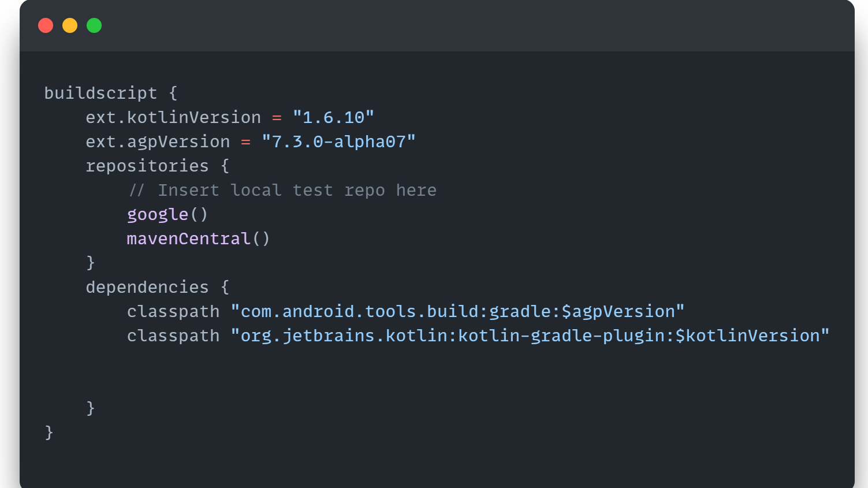Click the repositories block keyword
868x488 pixels.
coord(147,166)
